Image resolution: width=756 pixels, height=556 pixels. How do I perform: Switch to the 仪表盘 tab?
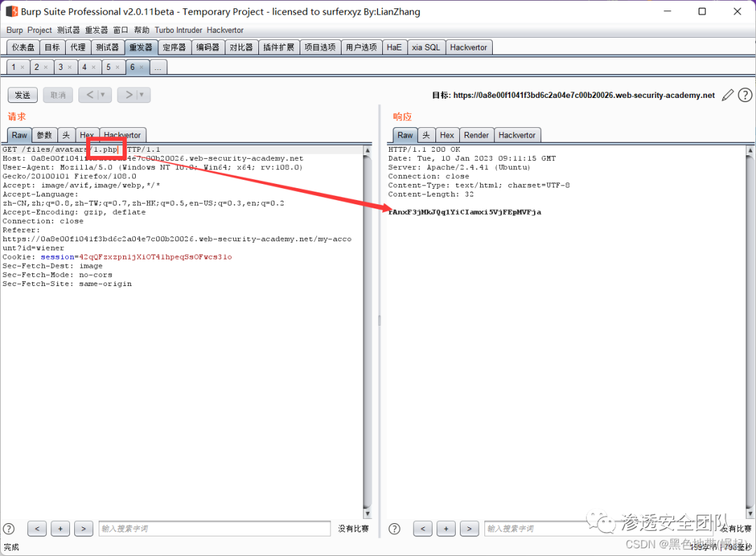23,48
